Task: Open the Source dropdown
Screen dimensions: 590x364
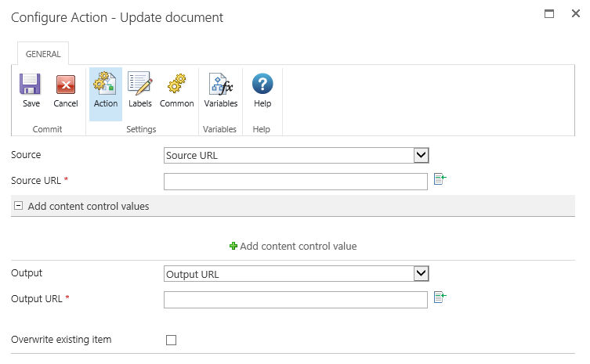Action: (x=296, y=155)
